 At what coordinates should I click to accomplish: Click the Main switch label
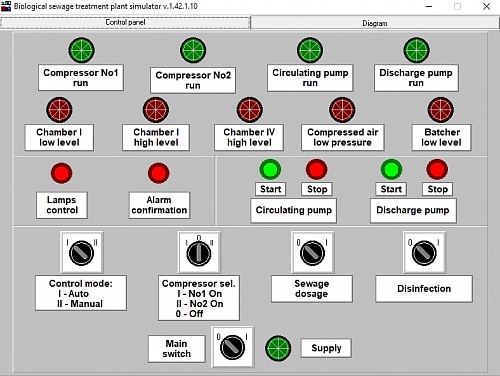coord(177,349)
